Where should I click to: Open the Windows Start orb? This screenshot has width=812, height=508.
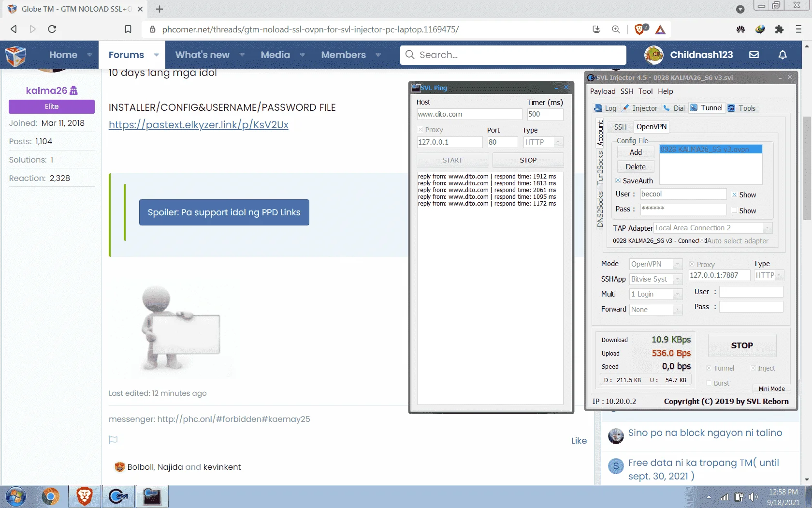[15, 497]
